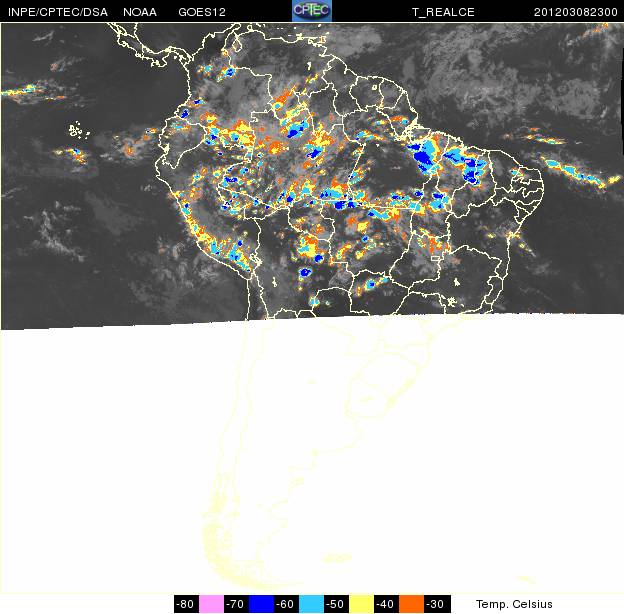Click the light blue legend swatch
624x614 pixels.
pos(311,604)
